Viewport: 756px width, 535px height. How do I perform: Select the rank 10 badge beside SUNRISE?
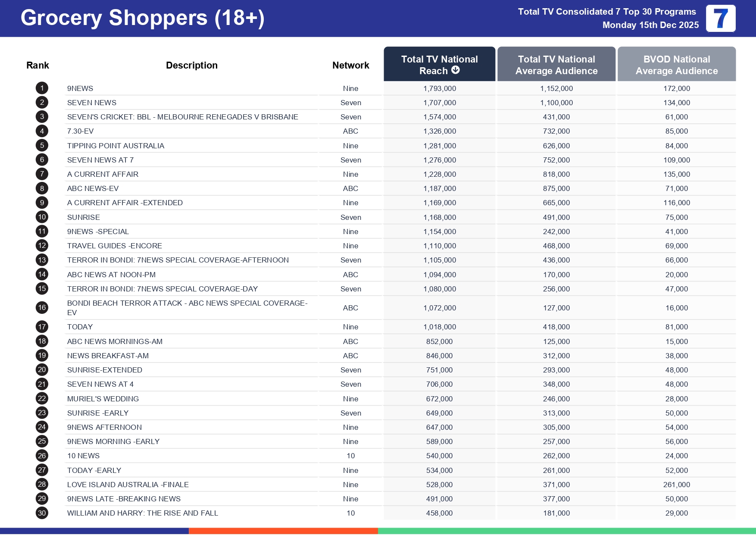(42, 217)
